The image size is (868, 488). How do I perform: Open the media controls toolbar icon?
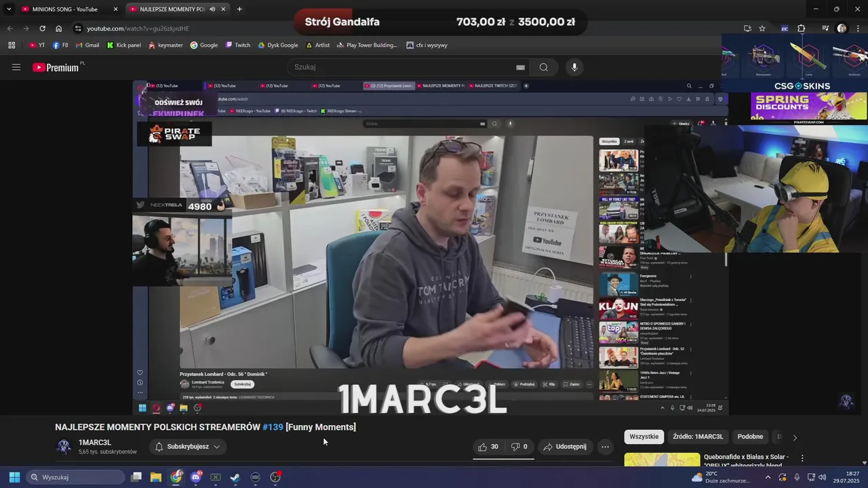coord(825,28)
